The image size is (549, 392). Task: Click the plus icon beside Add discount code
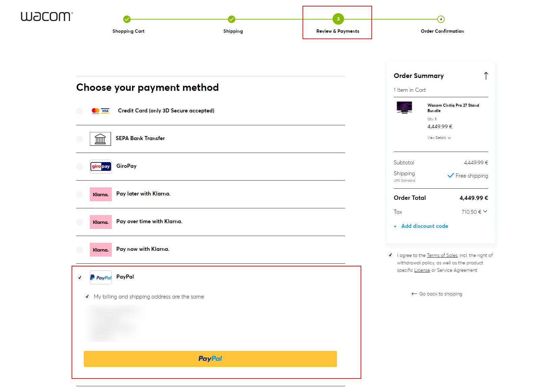tap(395, 227)
